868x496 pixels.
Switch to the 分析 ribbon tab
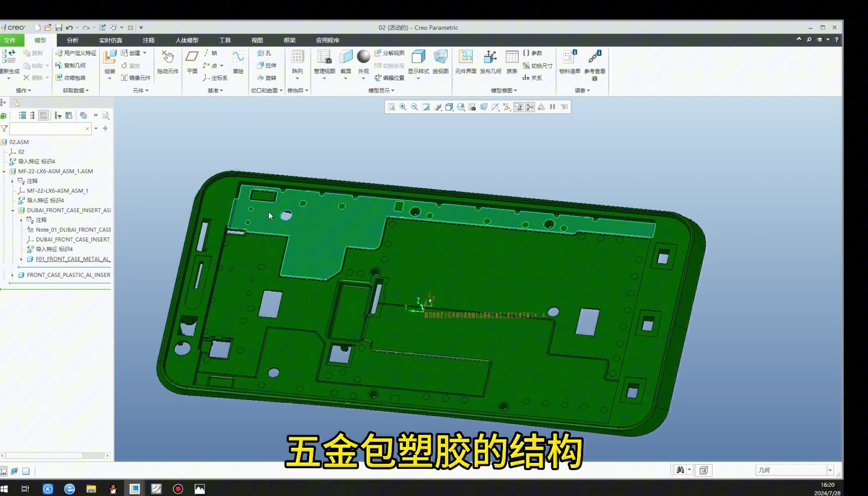(72, 40)
